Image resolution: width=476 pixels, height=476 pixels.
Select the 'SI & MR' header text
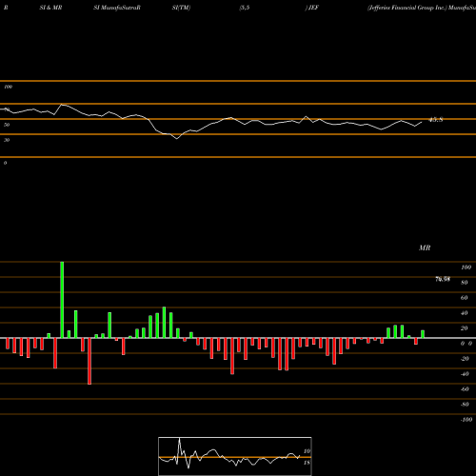coord(50,8)
